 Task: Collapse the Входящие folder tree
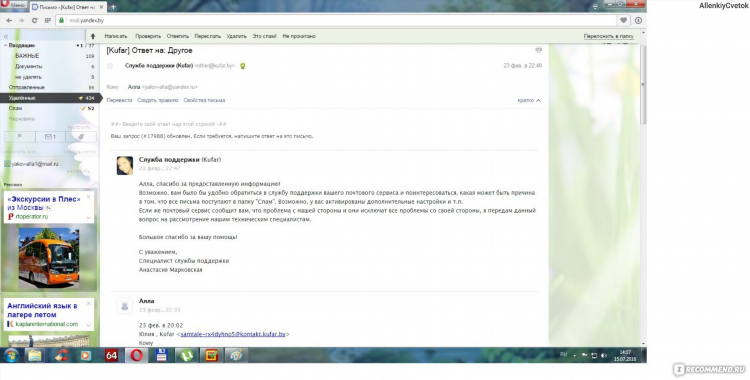[6, 45]
